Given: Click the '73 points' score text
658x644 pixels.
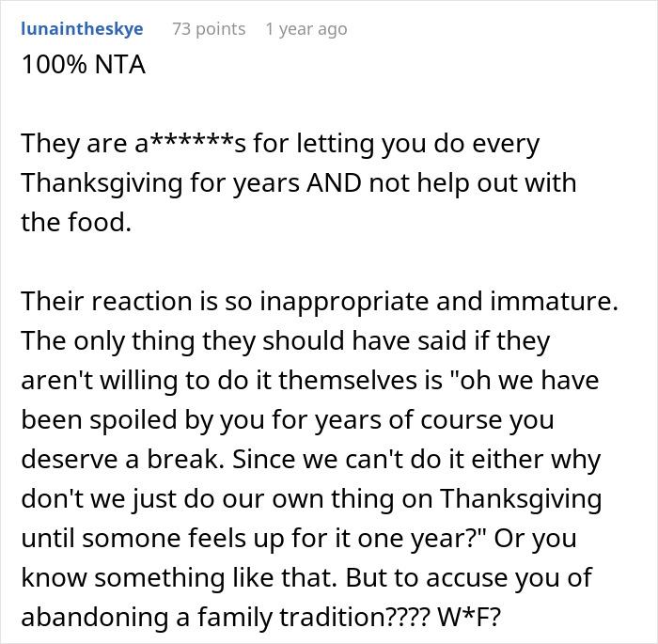Looking at the screenshot, I should [209, 29].
